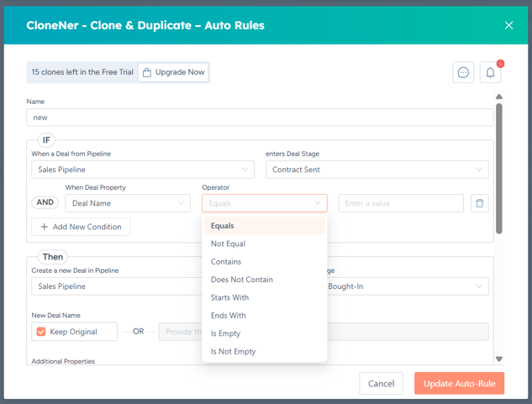The height and width of the screenshot is (404, 532).
Task: Click into the Name input field
Action: pyautogui.click(x=260, y=118)
